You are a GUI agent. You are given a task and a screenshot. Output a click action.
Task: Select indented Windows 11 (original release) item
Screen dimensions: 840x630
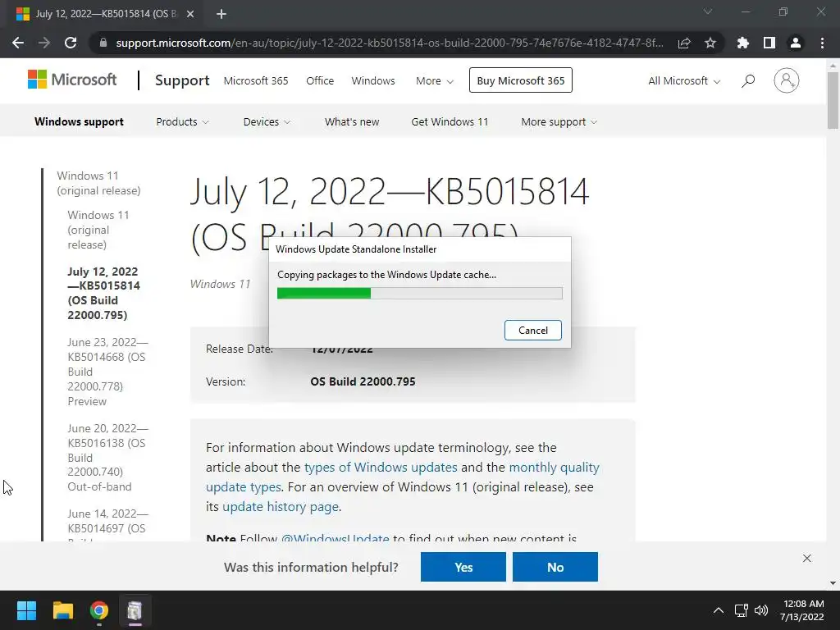[x=98, y=230]
